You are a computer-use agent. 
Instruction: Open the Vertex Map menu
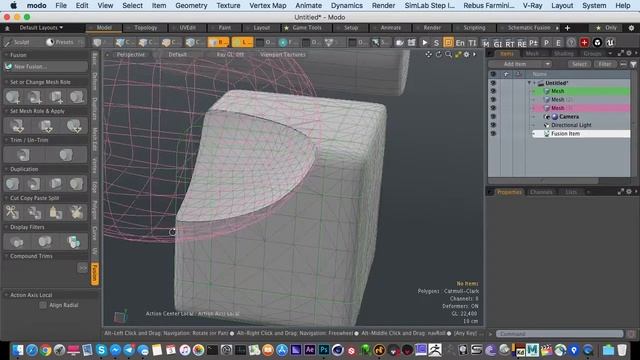(x=267, y=5)
